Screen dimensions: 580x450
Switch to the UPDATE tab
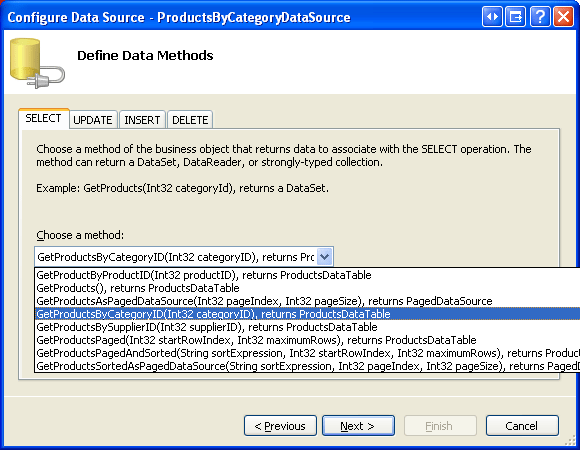point(93,120)
